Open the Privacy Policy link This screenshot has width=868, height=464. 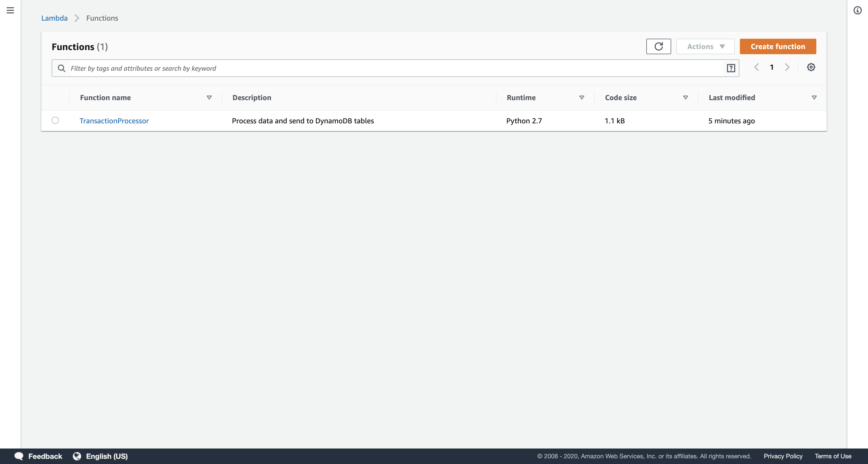[x=783, y=456]
